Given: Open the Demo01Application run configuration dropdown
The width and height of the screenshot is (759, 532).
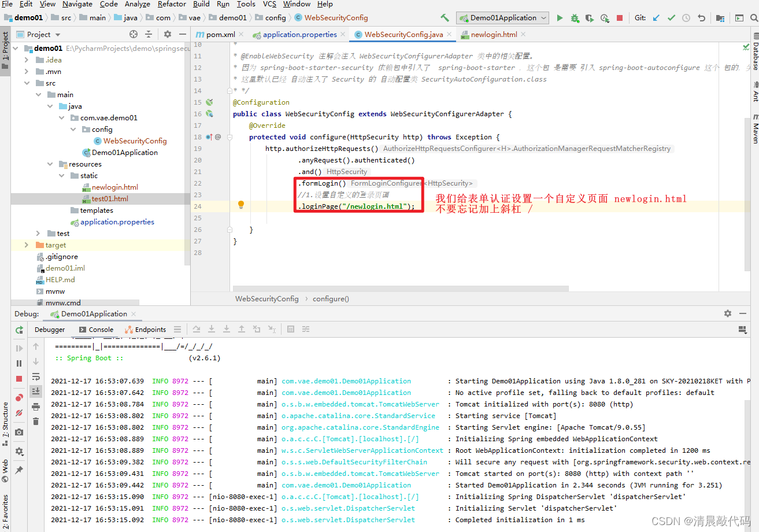Looking at the screenshot, I should (x=502, y=17).
